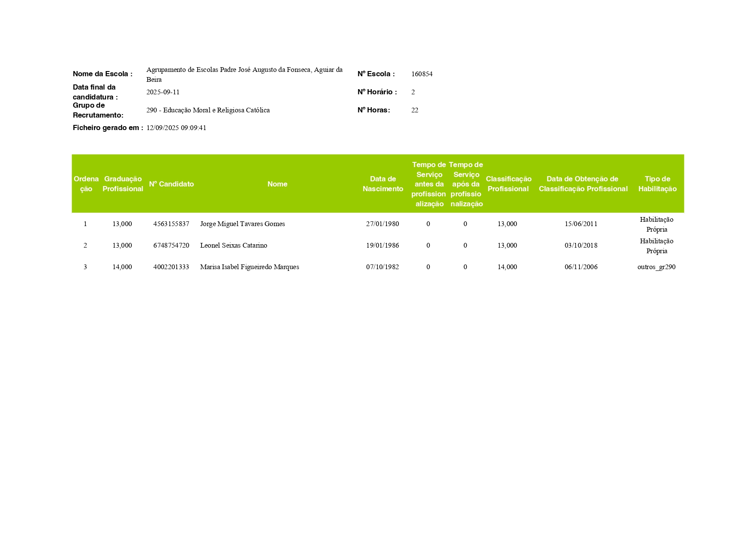Image resolution: width=756 pixels, height=534 pixels.
Task: Click the 'Graduação Profissional' column header
Action: [x=123, y=184]
